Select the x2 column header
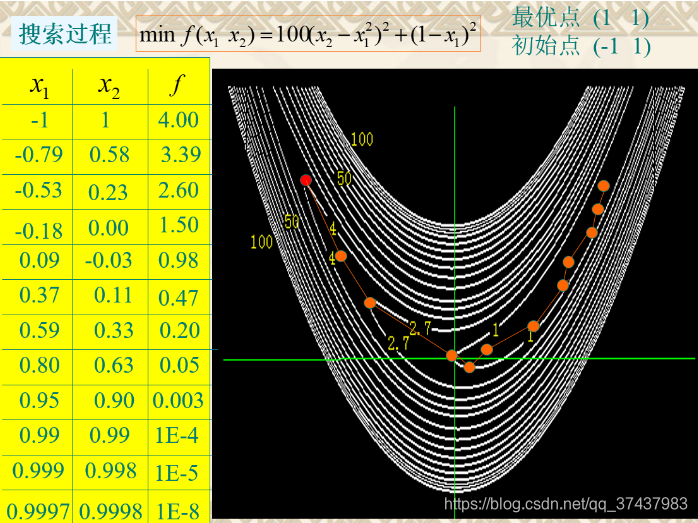The image size is (698, 523). 109,86
